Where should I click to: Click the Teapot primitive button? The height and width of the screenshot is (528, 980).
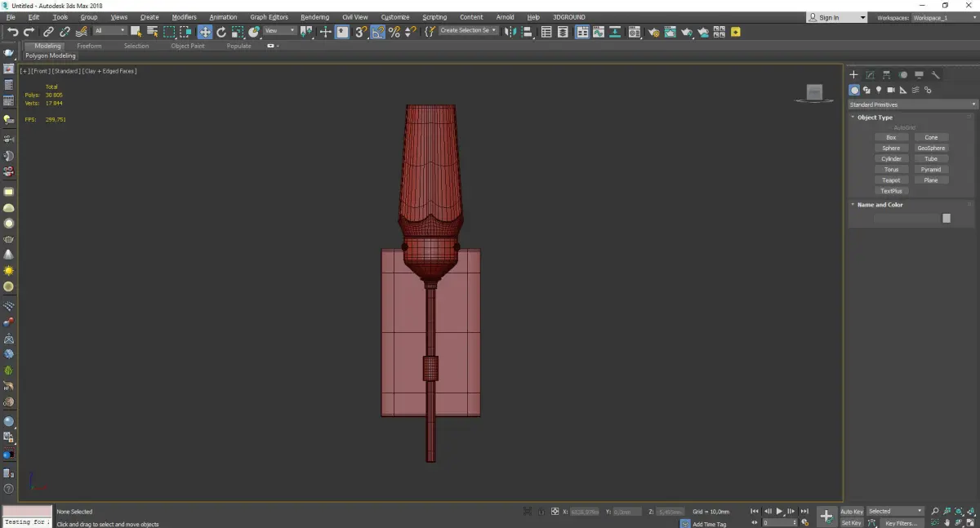[x=891, y=180]
